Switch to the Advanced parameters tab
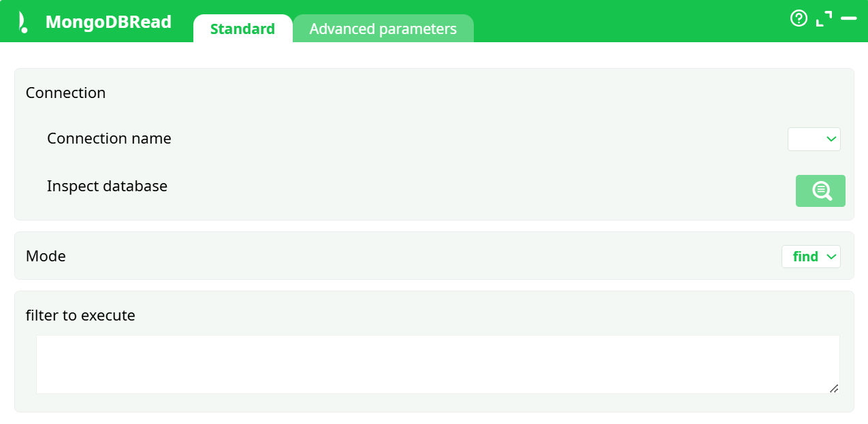This screenshot has height=424, width=868. tap(383, 29)
